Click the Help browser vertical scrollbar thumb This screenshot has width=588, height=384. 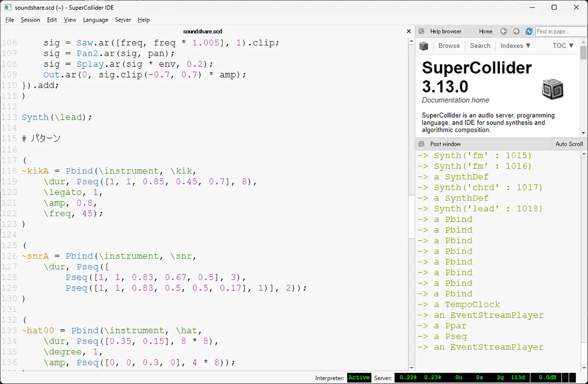point(583,53)
